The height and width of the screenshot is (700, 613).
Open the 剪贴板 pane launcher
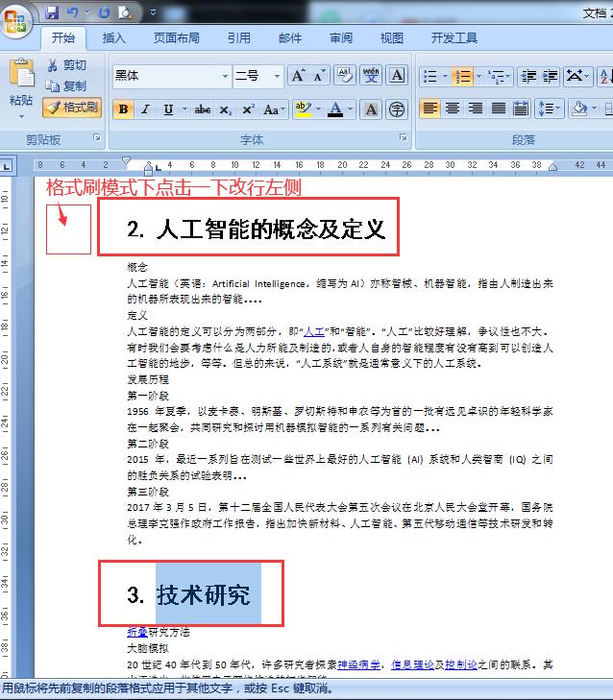[96, 137]
